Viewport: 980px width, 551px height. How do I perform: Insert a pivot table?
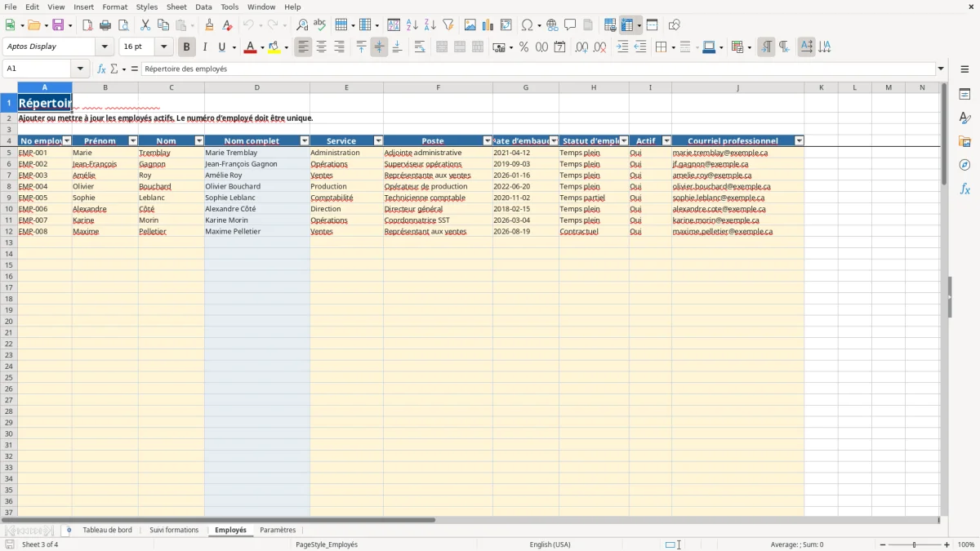click(x=506, y=25)
